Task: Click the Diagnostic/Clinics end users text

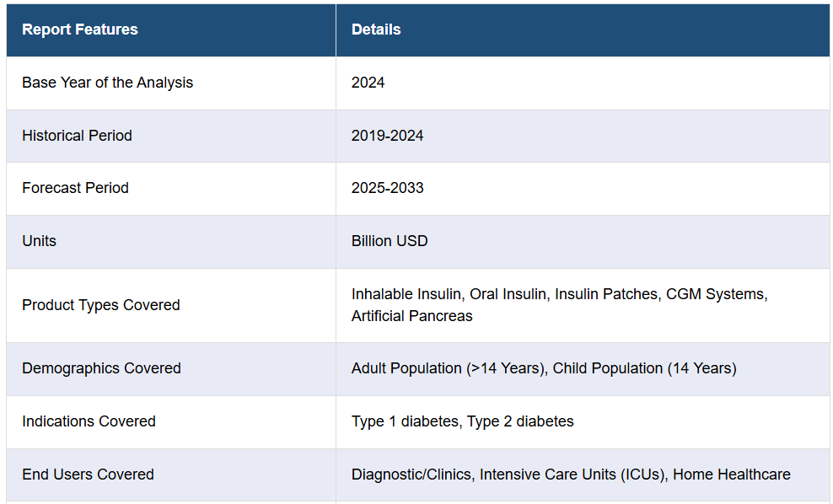Action: [x=411, y=475]
